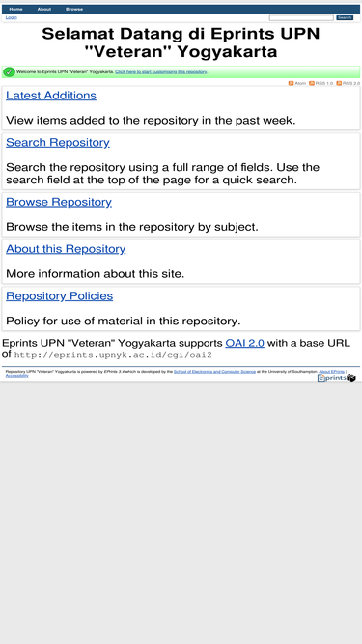The width and height of the screenshot is (362, 644).
Task: Open the Search Repository link
Action: tap(58, 143)
